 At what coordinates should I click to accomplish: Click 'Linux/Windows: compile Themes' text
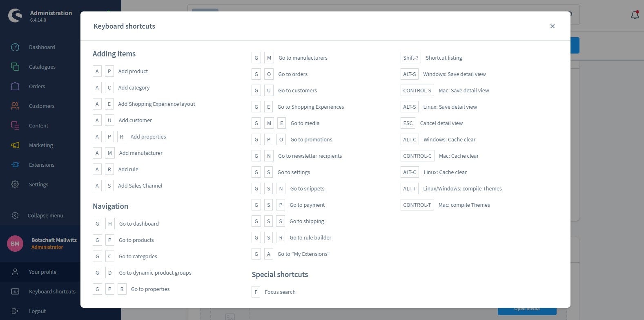[462, 188]
